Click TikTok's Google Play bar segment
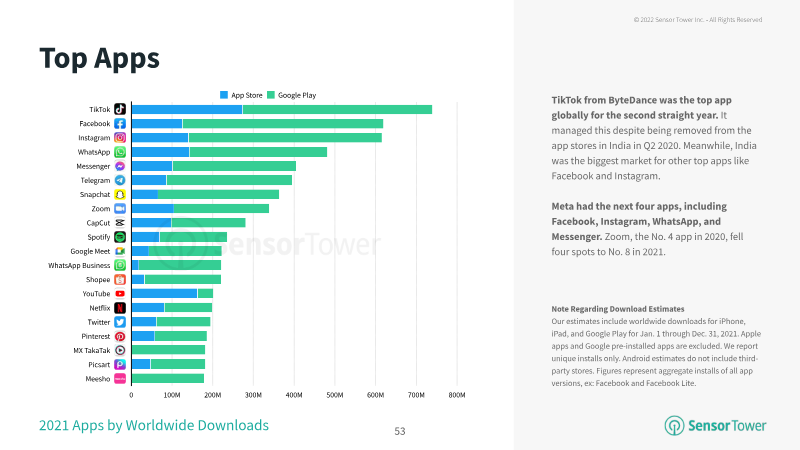This screenshot has height=450, width=800. tap(337, 109)
